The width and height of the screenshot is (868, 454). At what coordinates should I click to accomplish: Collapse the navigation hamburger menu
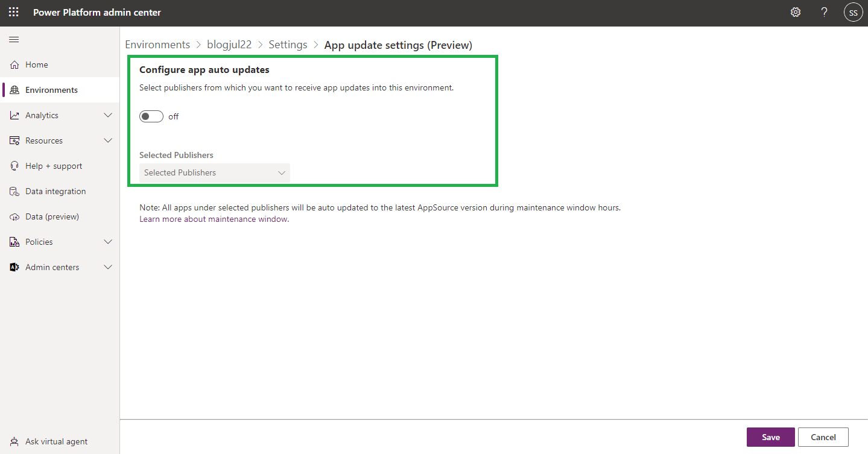[14, 39]
